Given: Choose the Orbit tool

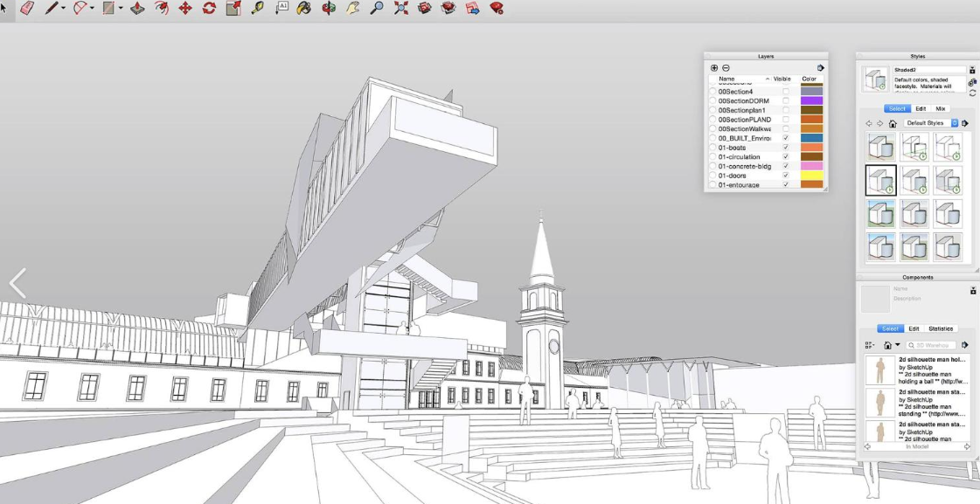Looking at the screenshot, I should tap(328, 8).
